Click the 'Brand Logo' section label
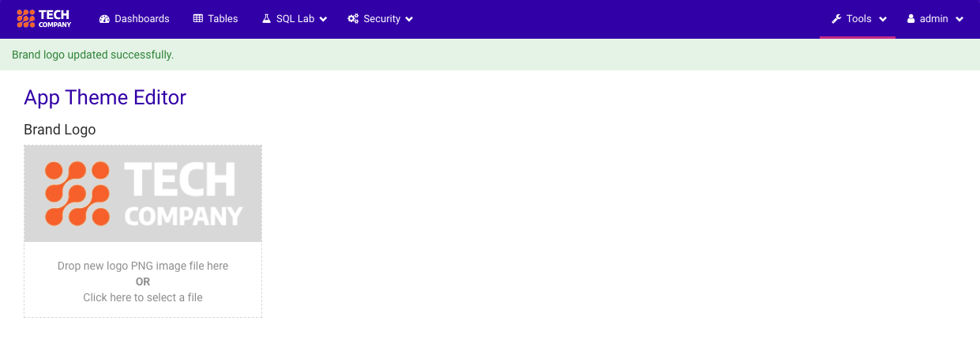This screenshot has height=340, width=980. point(60,130)
